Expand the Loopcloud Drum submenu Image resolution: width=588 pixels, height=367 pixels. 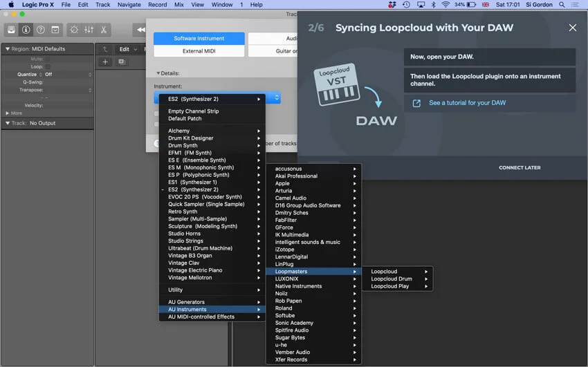click(x=398, y=279)
